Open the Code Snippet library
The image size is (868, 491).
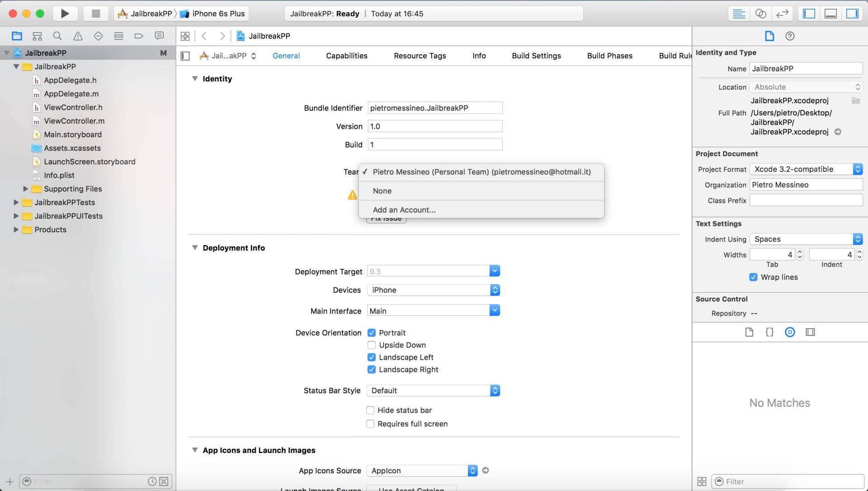point(769,332)
